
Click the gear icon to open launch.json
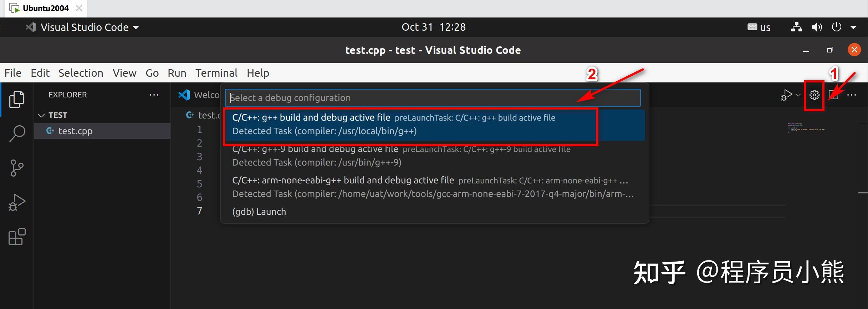click(x=814, y=95)
